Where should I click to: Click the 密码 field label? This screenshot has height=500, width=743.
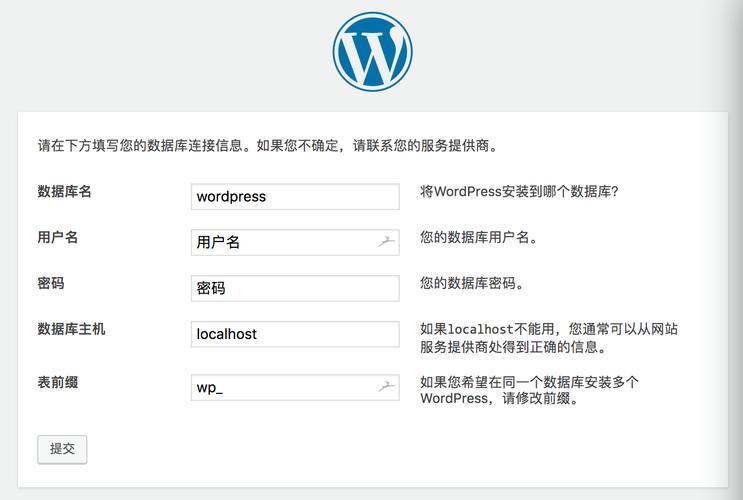click(51, 283)
